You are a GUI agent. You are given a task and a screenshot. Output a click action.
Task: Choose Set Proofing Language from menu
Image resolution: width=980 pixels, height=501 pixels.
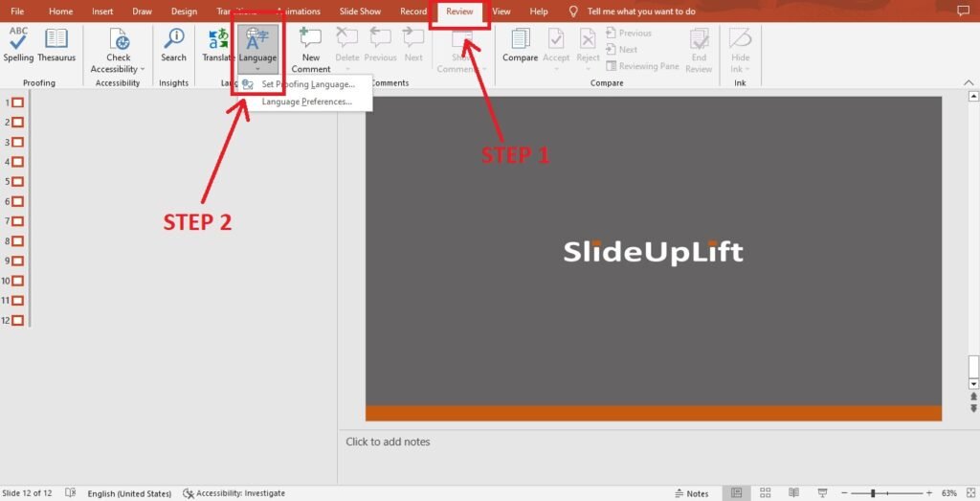[306, 84]
